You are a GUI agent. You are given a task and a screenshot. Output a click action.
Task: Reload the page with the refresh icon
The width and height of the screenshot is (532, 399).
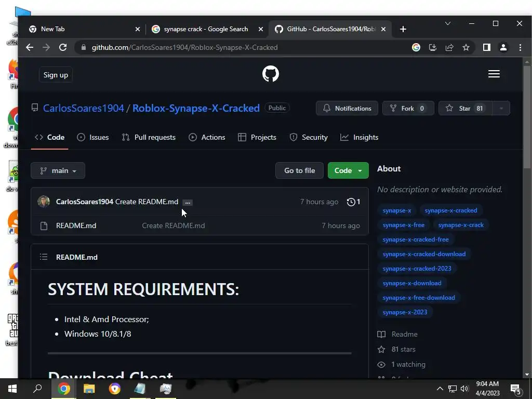pyautogui.click(x=63, y=47)
